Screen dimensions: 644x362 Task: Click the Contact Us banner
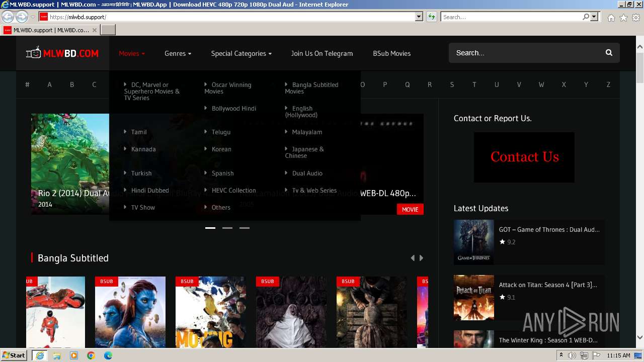tap(524, 157)
